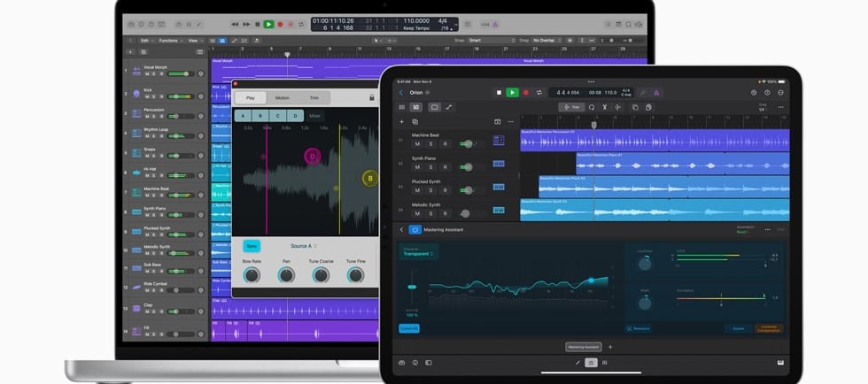Duplicate the track on iPad

point(415,122)
